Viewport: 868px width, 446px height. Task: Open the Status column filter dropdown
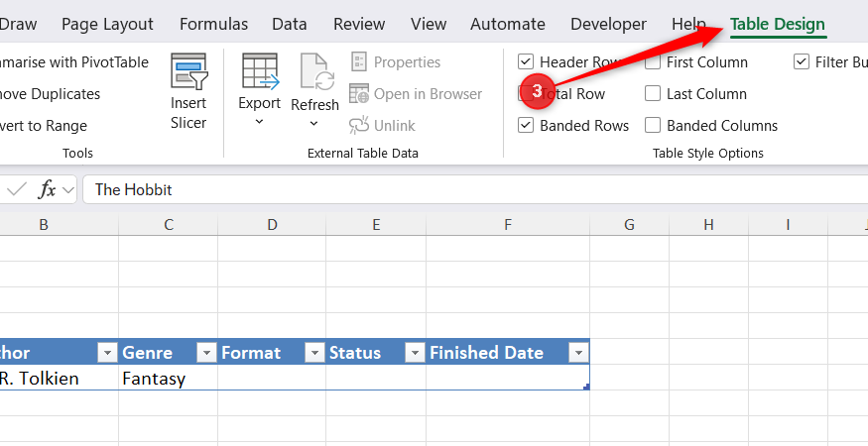tap(415, 352)
